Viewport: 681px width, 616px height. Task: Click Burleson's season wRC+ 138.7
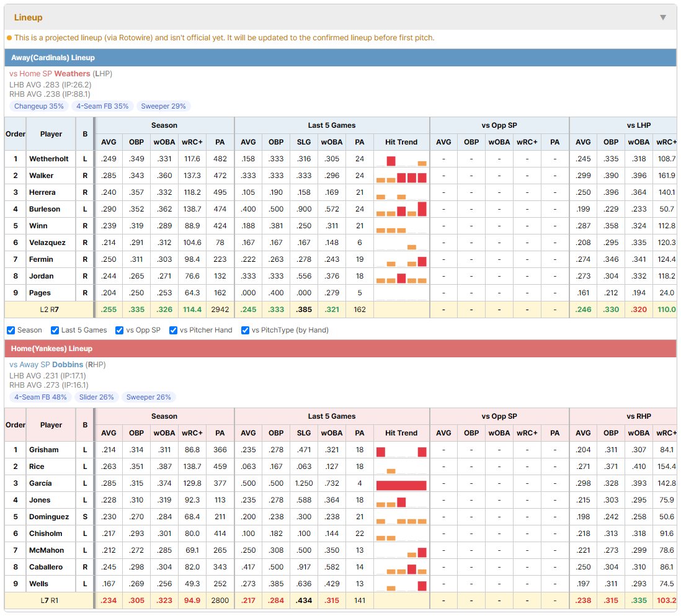pyautogui.click(x=192, y=210)
